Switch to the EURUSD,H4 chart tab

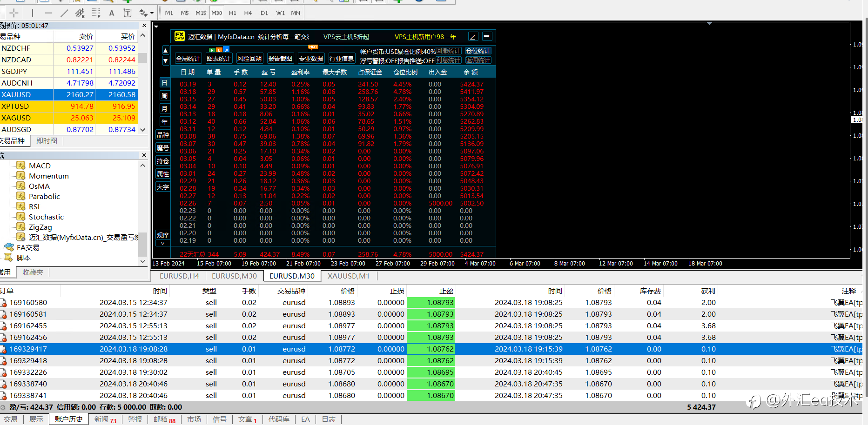(x=179, y=276)
